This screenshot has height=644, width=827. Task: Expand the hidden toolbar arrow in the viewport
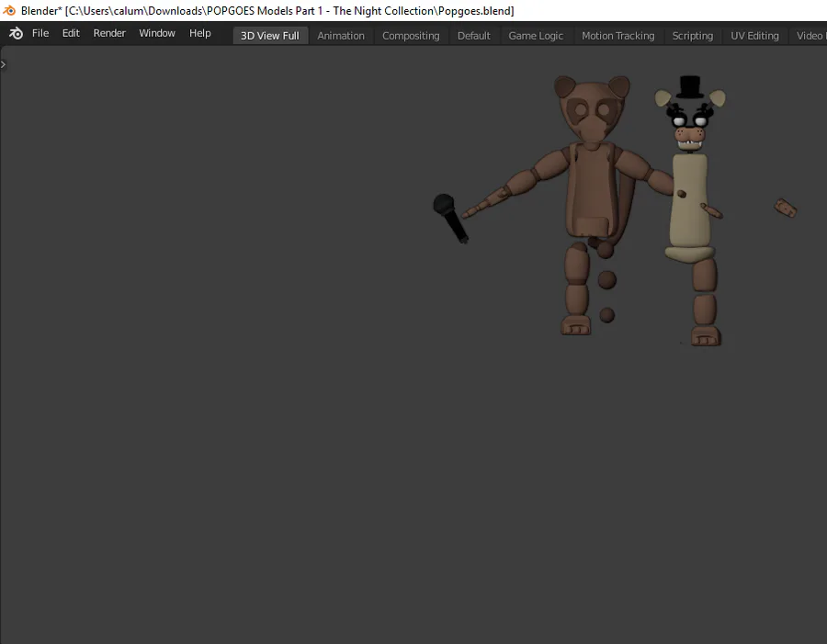point(3,64)
